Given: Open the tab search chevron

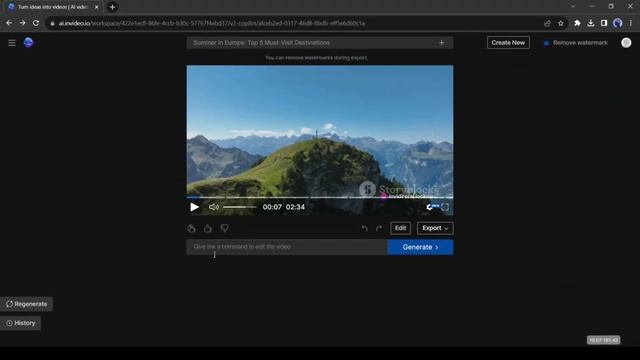Looking at the screenshot, I should [573, 7].
